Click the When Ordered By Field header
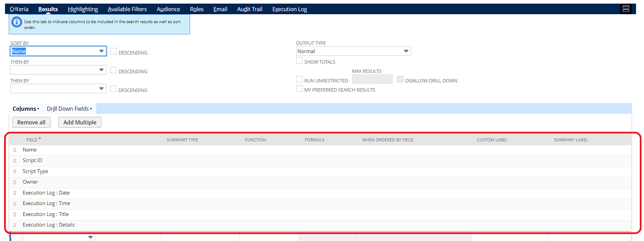The image size is (644, 241). 387,140
